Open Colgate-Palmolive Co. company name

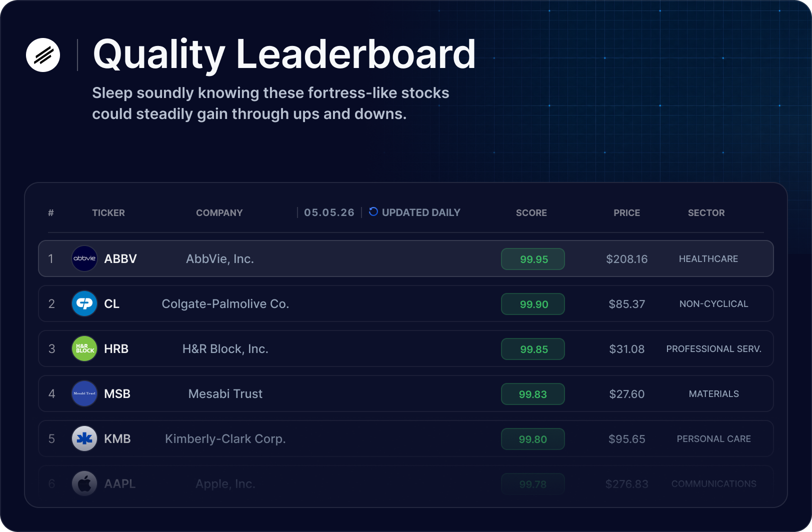point(225,304)
